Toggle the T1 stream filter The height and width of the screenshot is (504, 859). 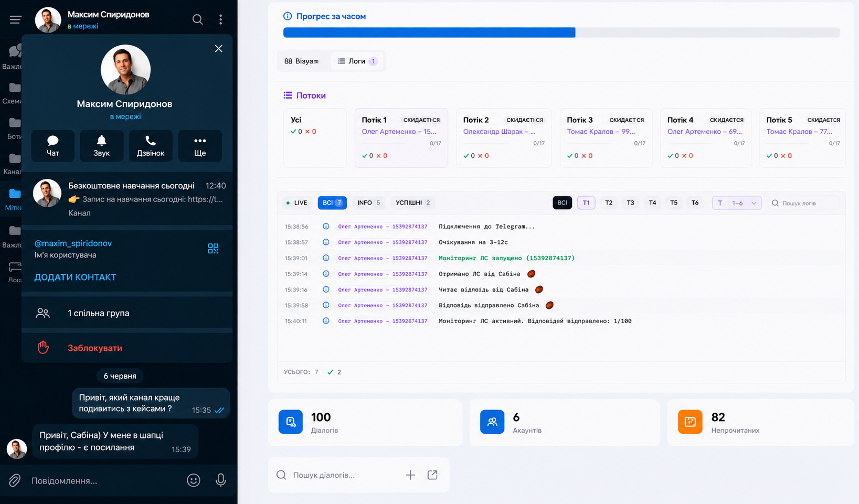[586, 202]
